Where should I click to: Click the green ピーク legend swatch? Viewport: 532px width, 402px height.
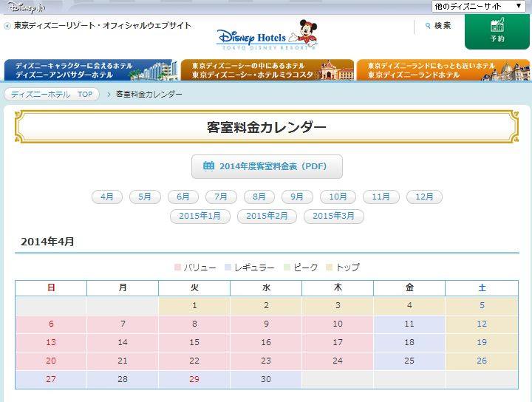(287, 268)
